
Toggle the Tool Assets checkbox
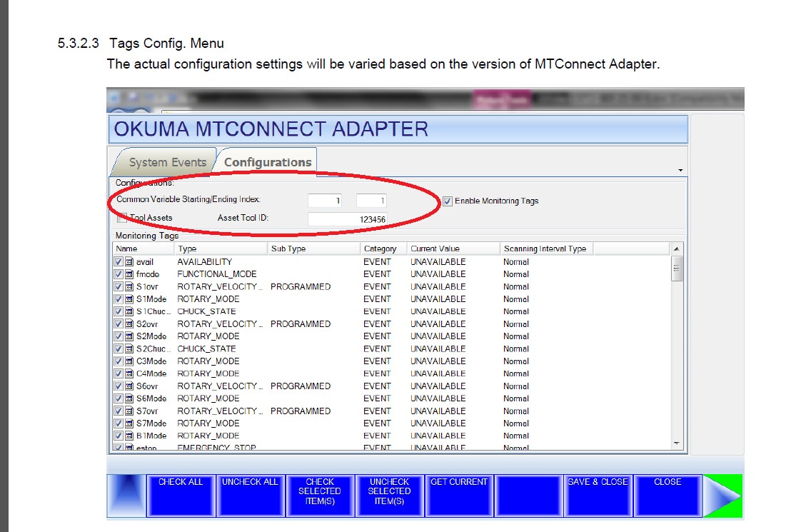point(121,218)
